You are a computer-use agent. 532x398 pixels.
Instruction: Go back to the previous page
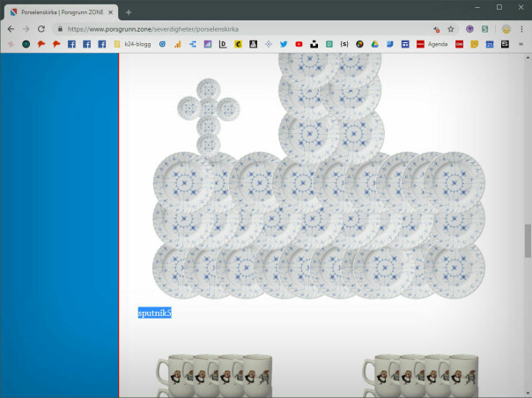pos(11,29)
